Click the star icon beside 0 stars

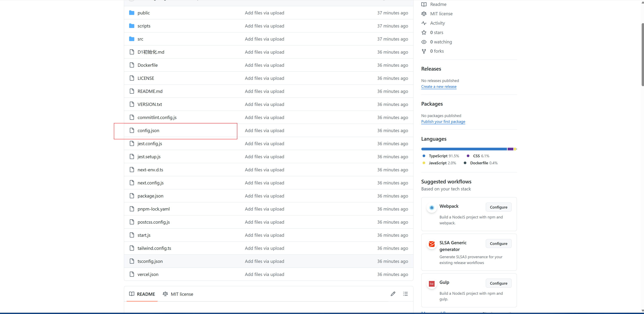(424, 33)
